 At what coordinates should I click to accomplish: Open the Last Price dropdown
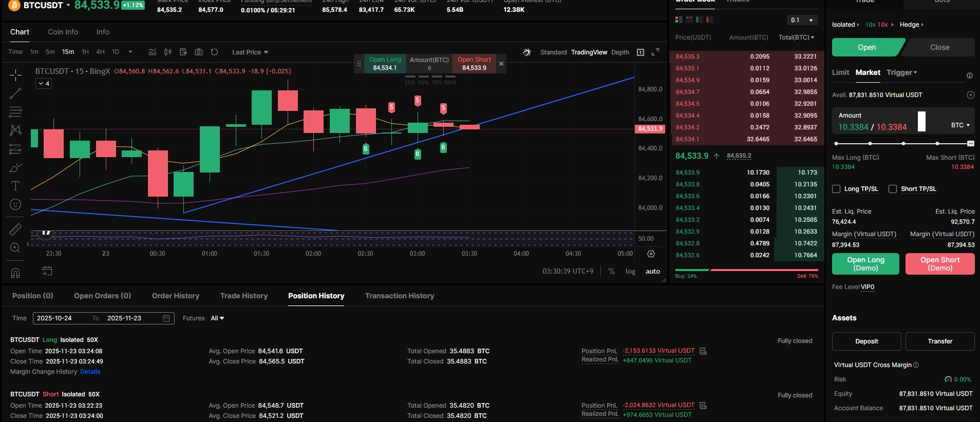250,52
